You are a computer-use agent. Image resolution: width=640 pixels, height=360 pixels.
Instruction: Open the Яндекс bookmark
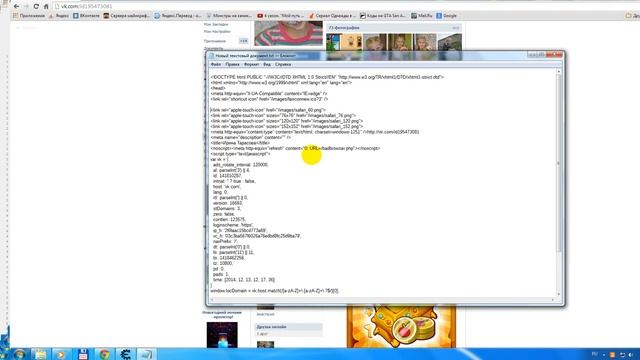[x=59, y=16]
